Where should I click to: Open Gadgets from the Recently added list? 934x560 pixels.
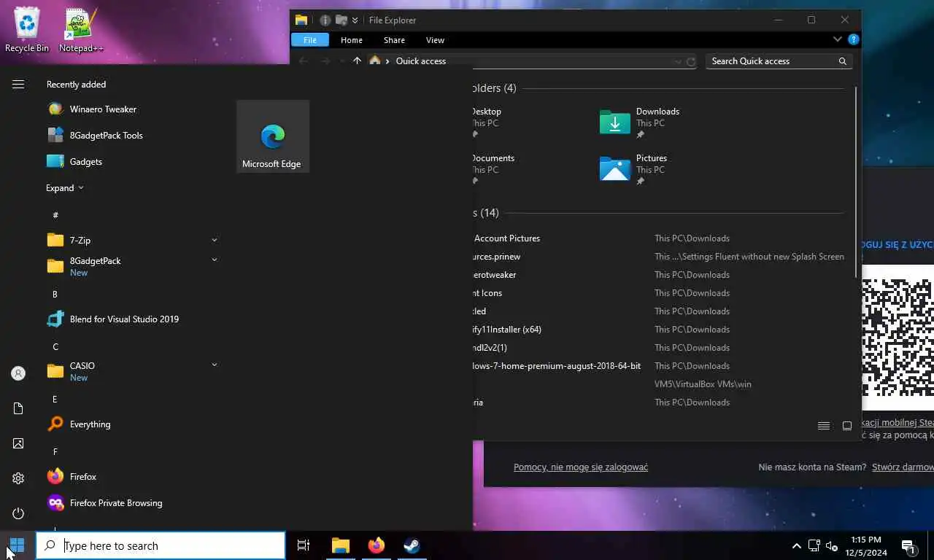pos(74,162)
